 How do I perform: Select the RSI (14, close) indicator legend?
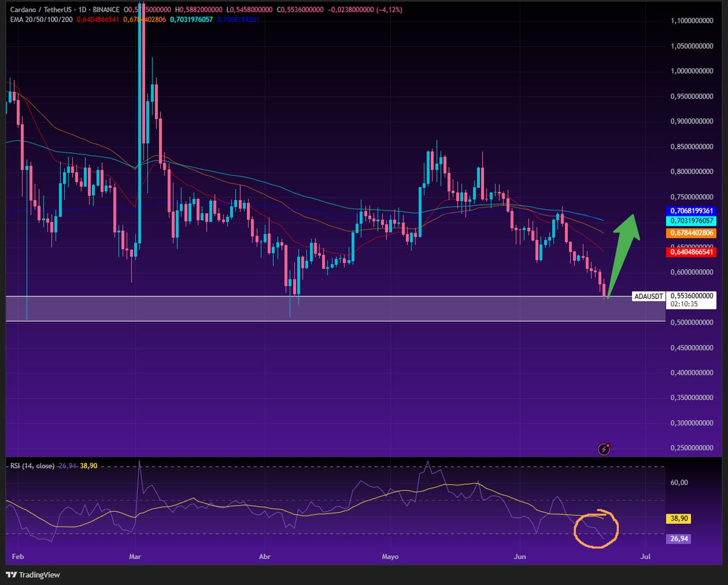click(31, 466)
